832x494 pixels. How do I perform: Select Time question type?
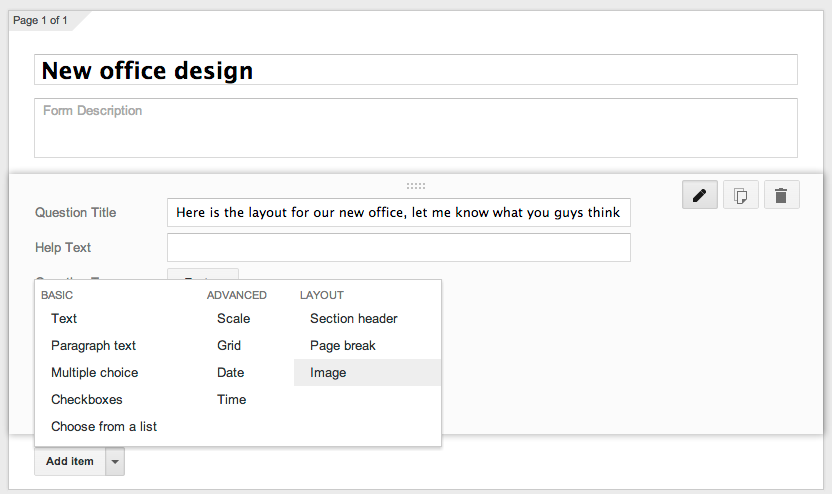(231, 399)
